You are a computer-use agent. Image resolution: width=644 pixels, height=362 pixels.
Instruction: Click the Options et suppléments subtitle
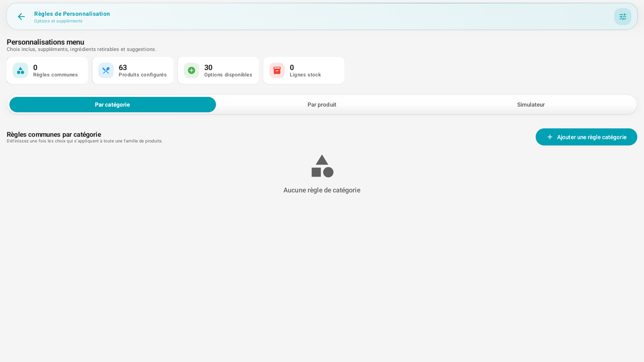(58, 21)
